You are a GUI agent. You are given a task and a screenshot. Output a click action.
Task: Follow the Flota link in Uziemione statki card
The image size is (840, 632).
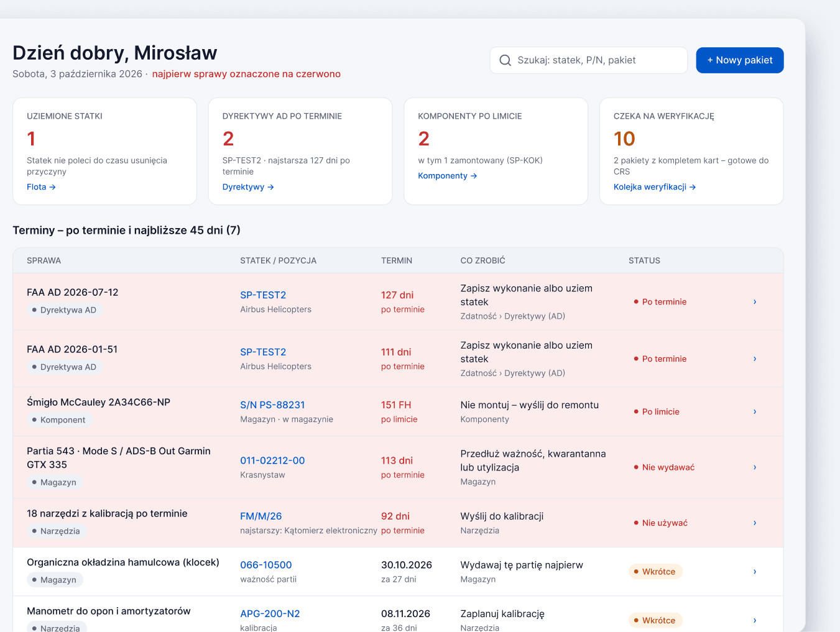click(41, 187)
